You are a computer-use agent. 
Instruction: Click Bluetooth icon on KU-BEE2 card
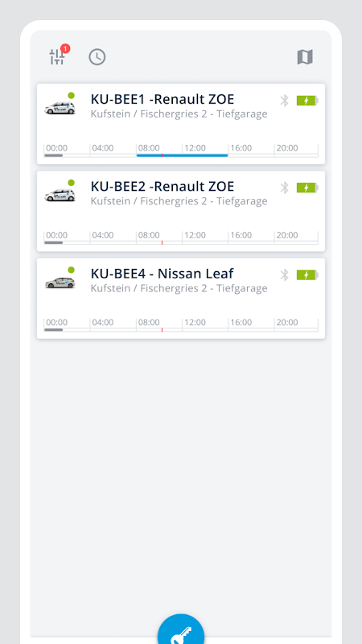285,188
